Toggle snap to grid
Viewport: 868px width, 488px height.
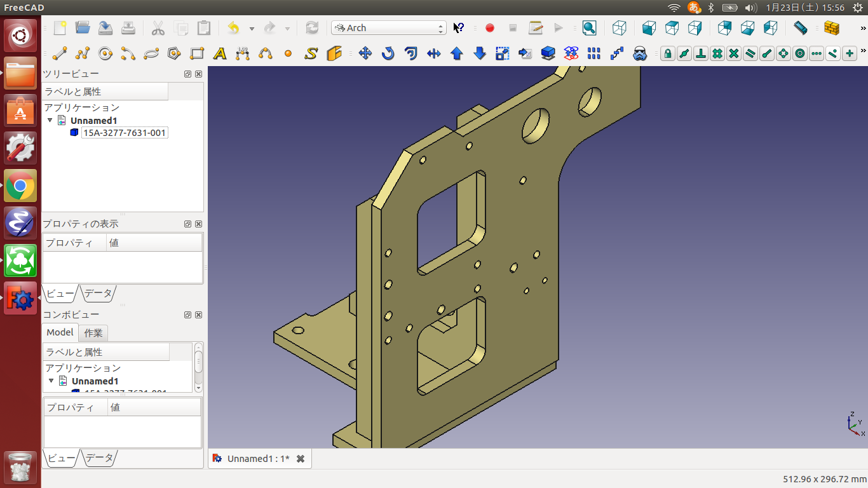717,54
